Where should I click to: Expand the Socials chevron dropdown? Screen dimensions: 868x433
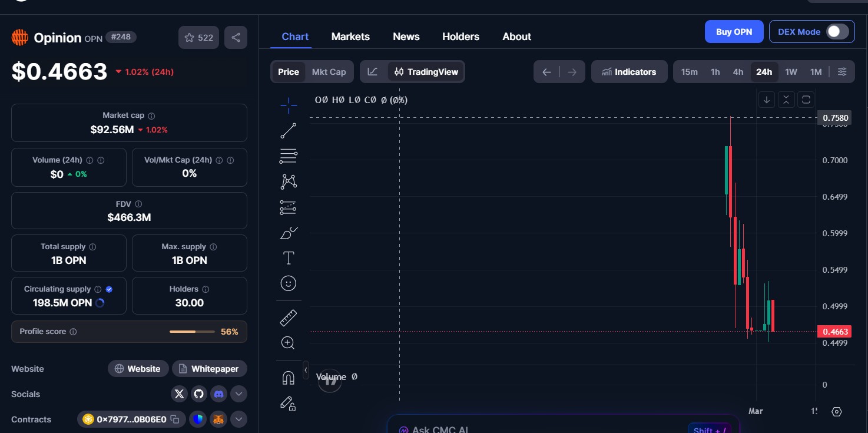click(238, 394)
